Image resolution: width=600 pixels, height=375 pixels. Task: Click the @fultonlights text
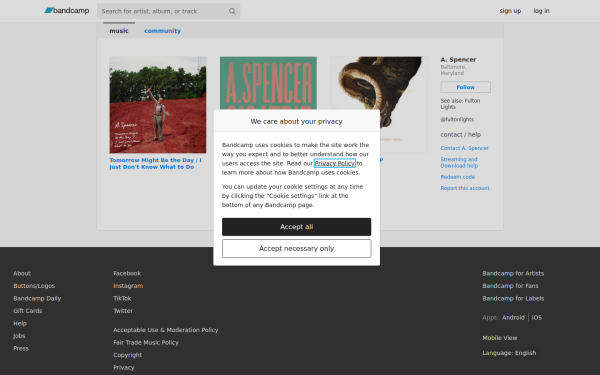457,119
